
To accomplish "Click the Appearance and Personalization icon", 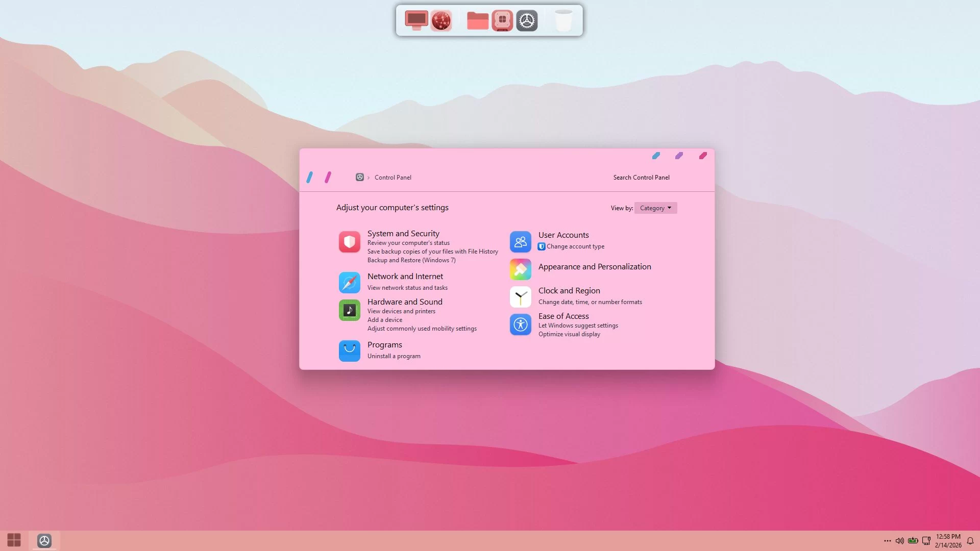I will pyautogui.click(x=520, y=269).
